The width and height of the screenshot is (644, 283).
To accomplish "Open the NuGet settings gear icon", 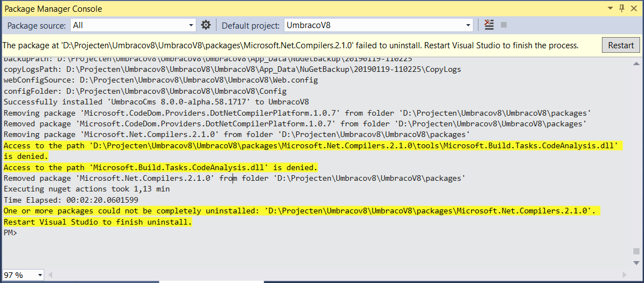I will click(x=206, y=25).
